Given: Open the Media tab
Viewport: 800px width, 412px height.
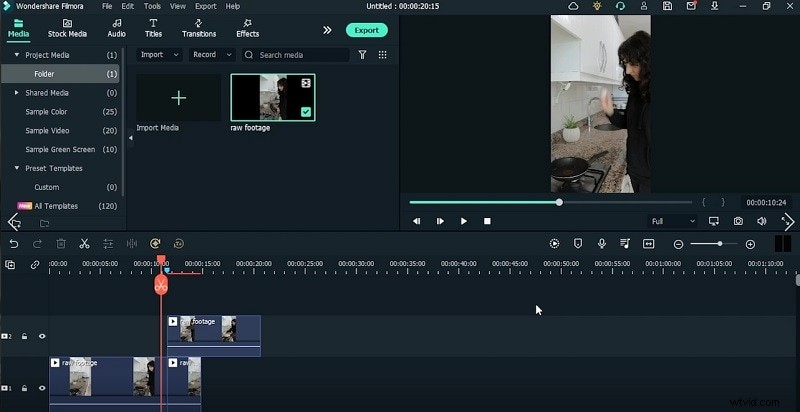Looking at the screenshot, I should point(18,29).
